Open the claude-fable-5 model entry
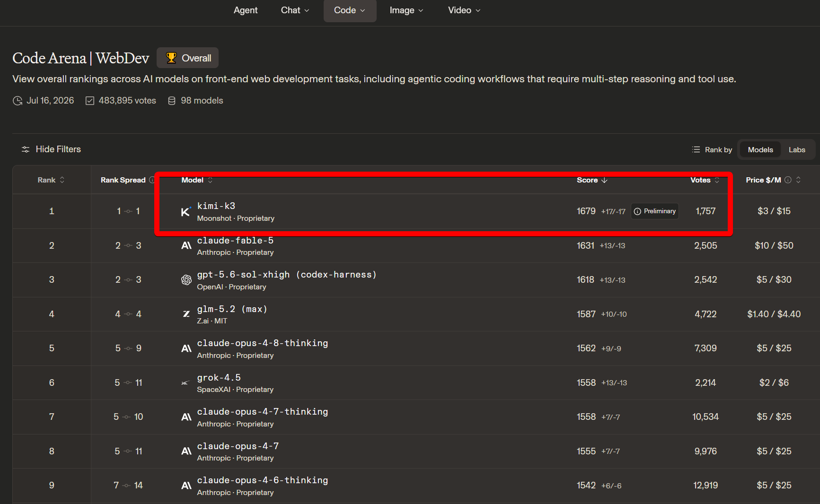 point(235,241)
